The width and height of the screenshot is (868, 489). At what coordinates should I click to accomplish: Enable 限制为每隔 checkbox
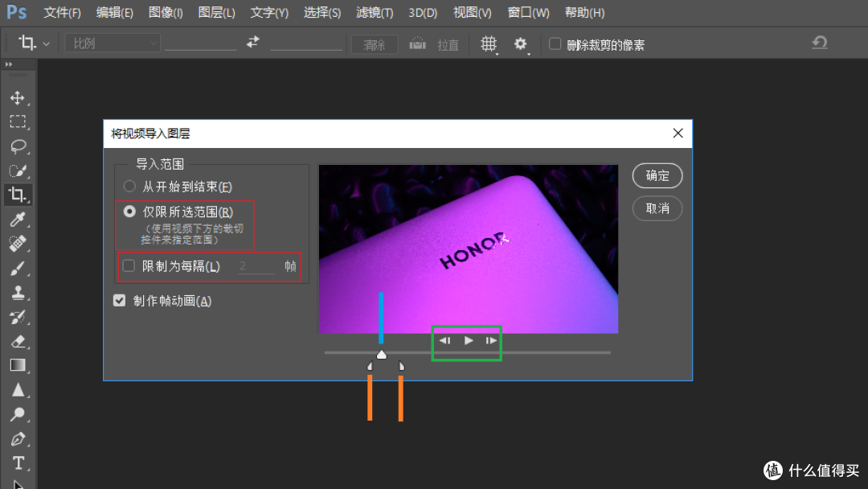[x=129, y=266]
